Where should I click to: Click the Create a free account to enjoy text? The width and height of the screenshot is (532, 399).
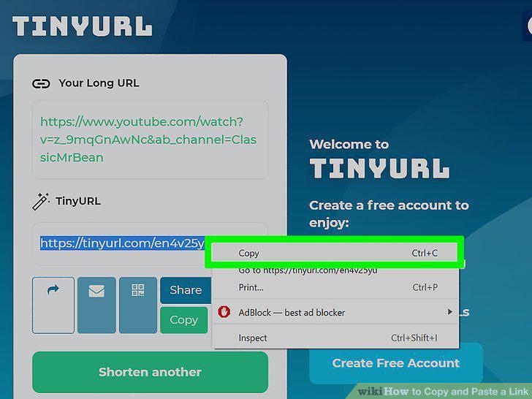(x=389, y=214)
